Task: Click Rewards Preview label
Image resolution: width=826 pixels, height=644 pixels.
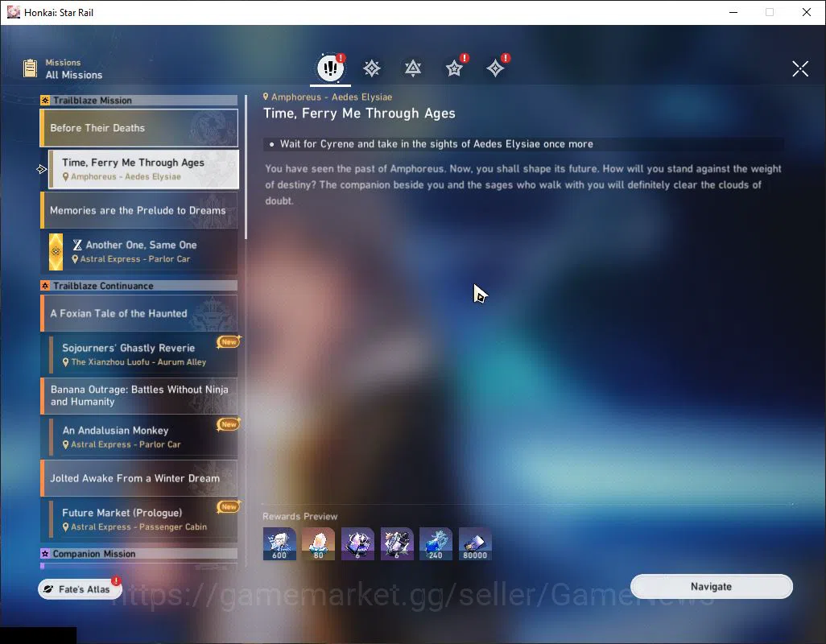Action: 299,516
